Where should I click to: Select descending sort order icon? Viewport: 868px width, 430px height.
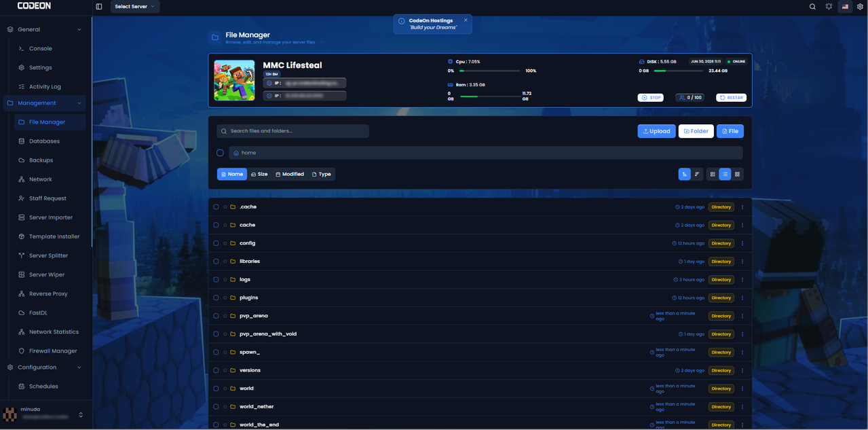pyautogui.click(x=697, y=175)
